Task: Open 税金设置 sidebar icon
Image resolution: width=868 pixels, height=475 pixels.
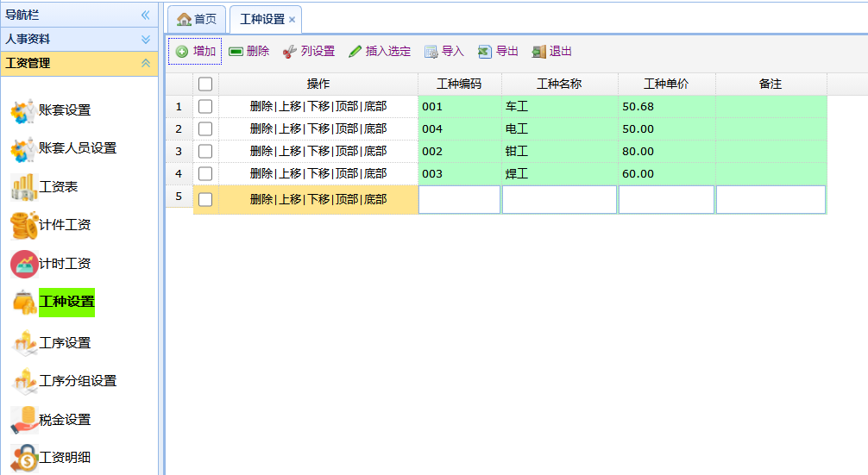Action: pos(24,420)
